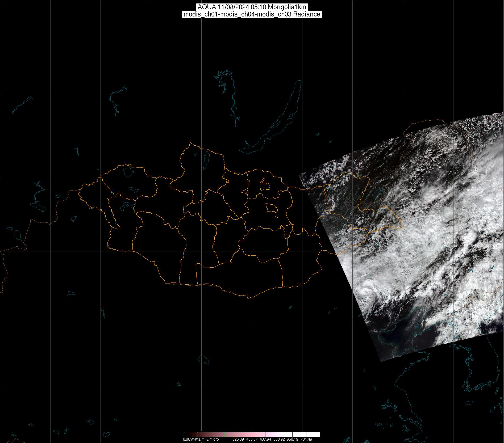This screenshot has width=504, height=443.
Task: Click the 11/08/2024 date in title
Action: [x=233, y=7]
